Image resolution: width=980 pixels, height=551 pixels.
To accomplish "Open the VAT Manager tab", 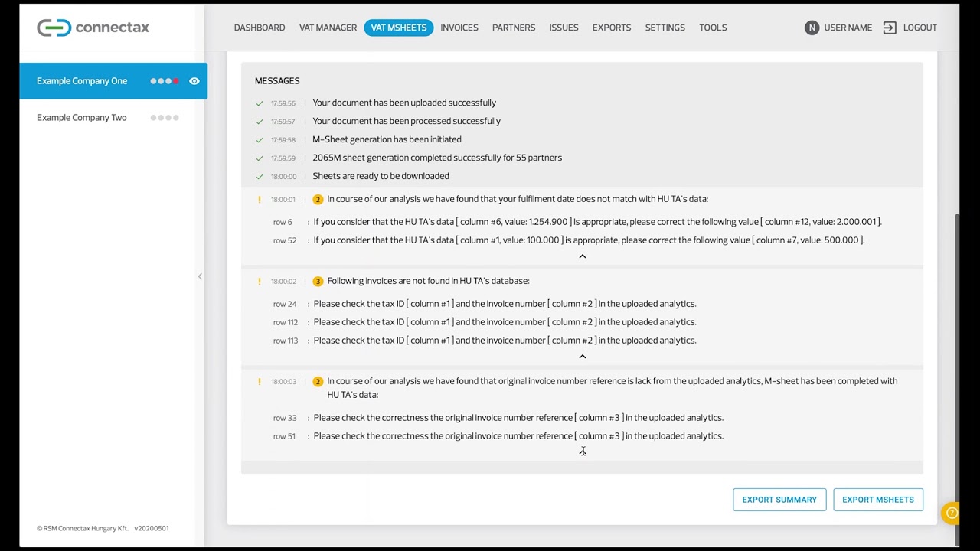I will [328, 28].
